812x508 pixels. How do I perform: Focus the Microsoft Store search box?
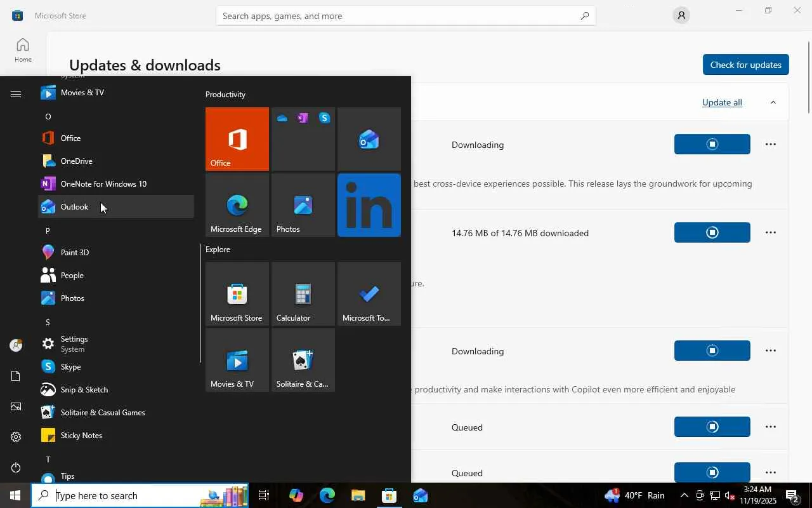406,16
